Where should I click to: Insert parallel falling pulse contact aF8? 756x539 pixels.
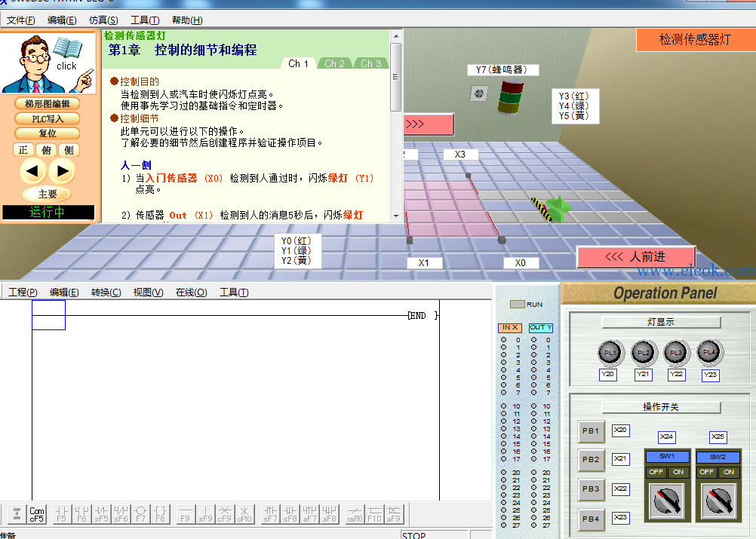pyautogui.click(x=330, y=514)
